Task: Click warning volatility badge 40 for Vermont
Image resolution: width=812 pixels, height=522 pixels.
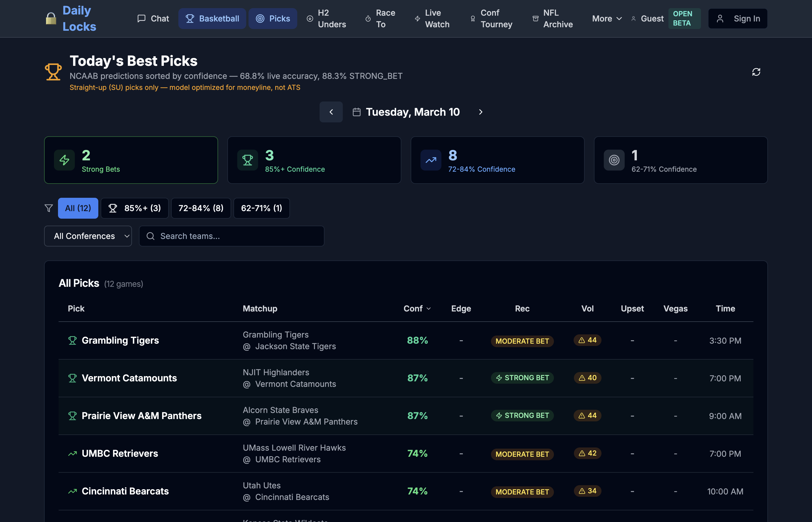Action: click(587, 378)
